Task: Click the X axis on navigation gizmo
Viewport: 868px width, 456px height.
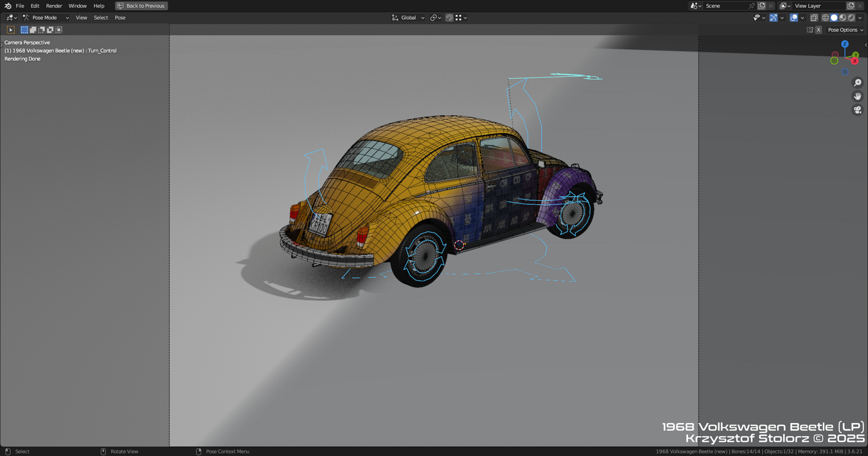Action: 854,61
